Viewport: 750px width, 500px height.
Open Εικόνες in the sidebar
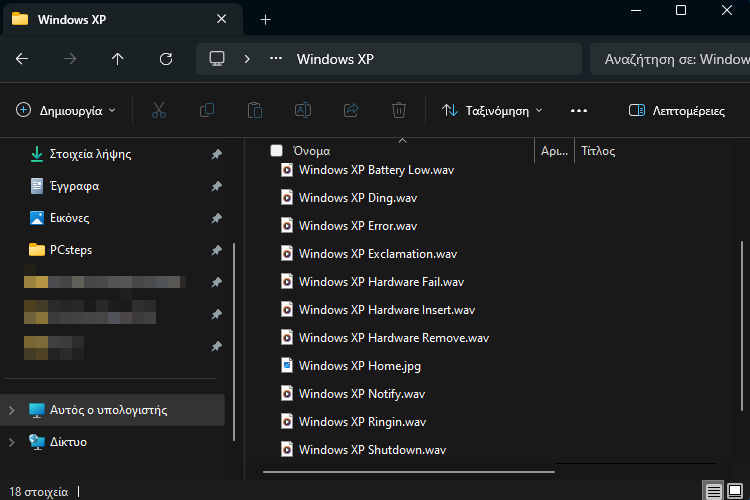pyautogui.click(x=70, y=218)
